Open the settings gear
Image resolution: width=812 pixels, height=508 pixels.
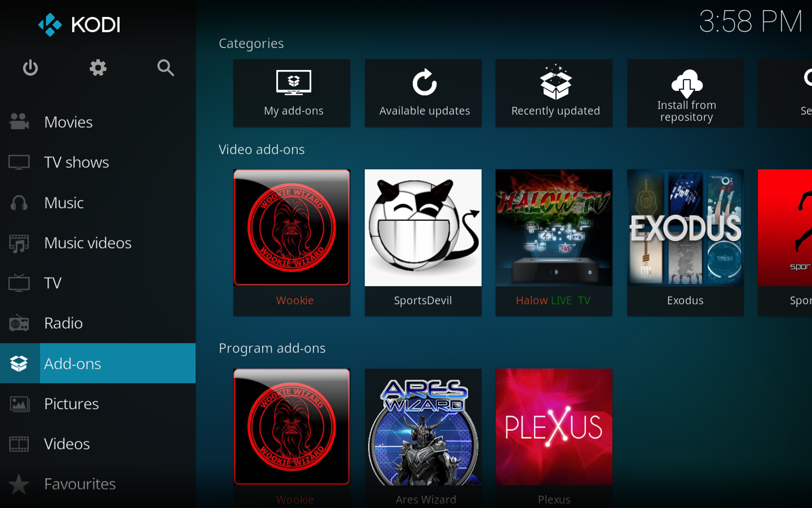98,67
